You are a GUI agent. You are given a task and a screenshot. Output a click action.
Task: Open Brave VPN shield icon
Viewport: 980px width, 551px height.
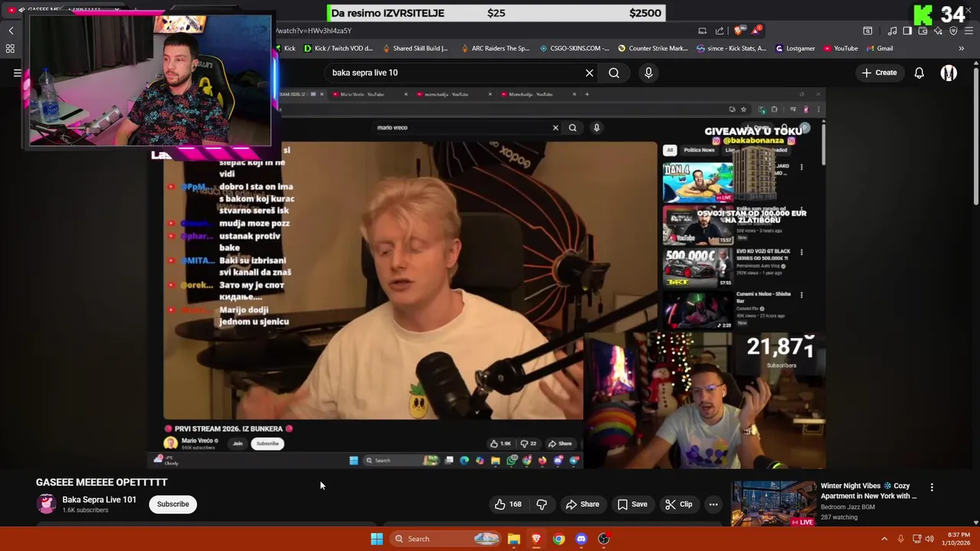[953, 31]
